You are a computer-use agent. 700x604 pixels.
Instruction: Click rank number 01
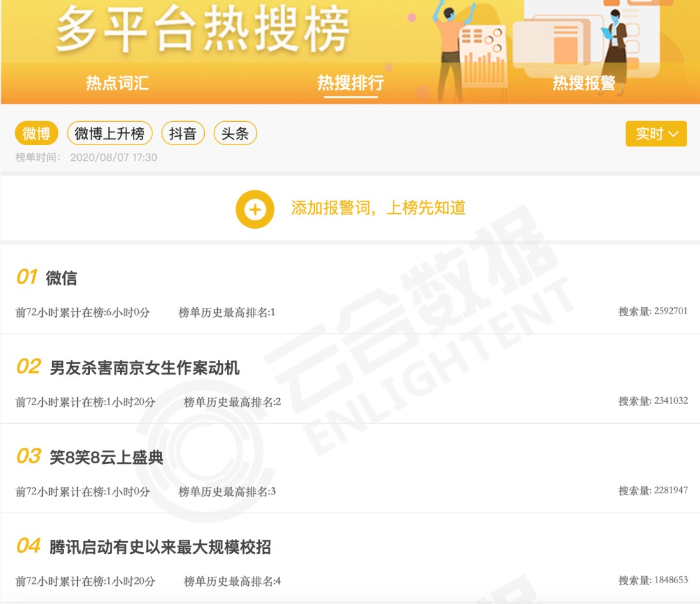(x=27, y=277)
